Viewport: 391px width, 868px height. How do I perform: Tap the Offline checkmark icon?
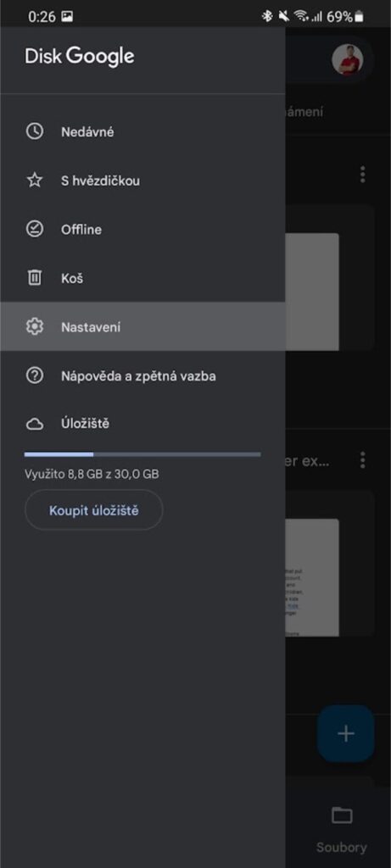pyautogui.click(x=35, y=229)
